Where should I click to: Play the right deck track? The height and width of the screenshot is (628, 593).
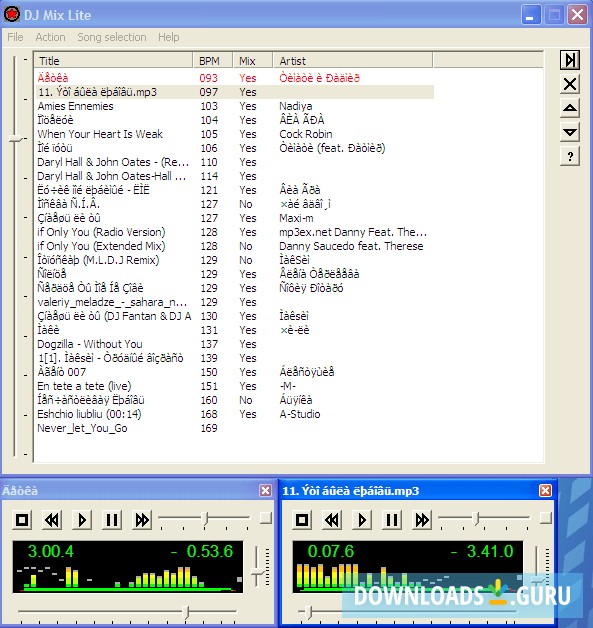[362, 520]
